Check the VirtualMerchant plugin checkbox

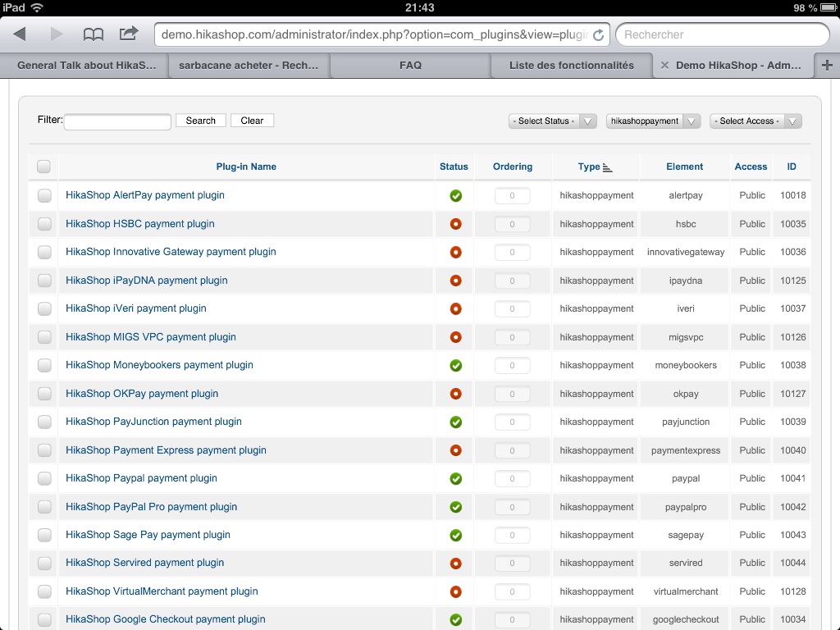(x=44, y=591)
